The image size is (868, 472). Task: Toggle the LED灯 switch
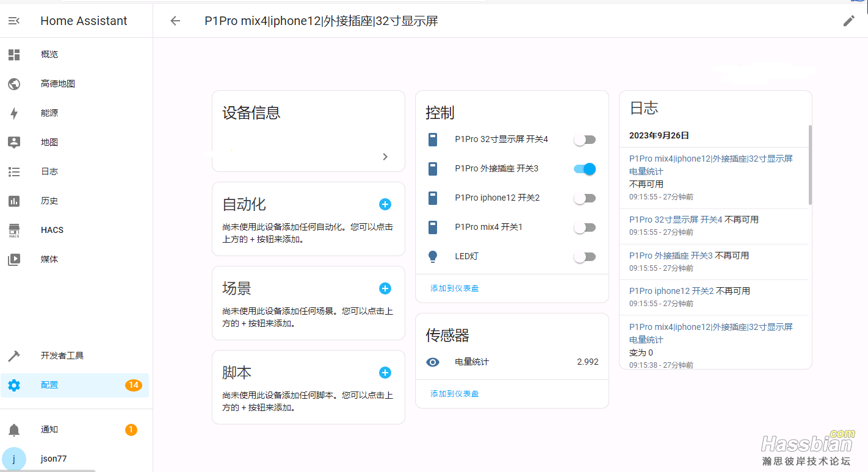(585, 257)
